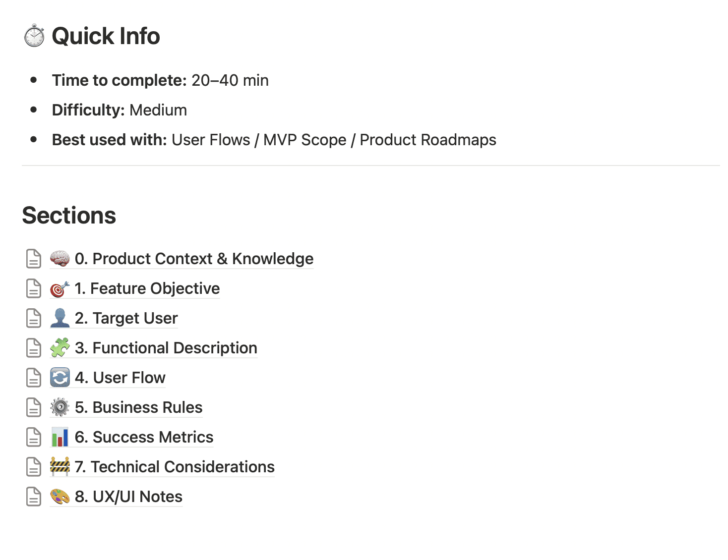The height and width of the screenshot is (560, 728).
Task: Click the puzzle piece emoji icon
Action: click(x=60, y=348)
